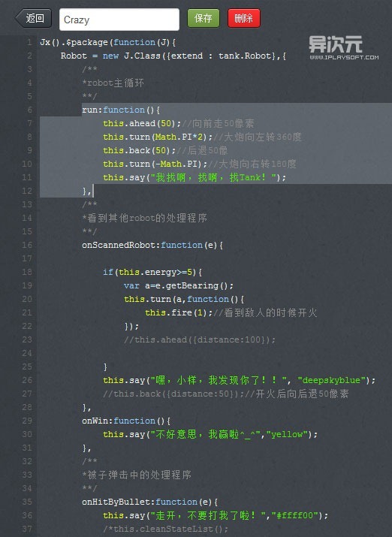Click line number 16 in gutter
Image resolution: width=392 pixels, height=537 pixels.
(x=27, y=245)
